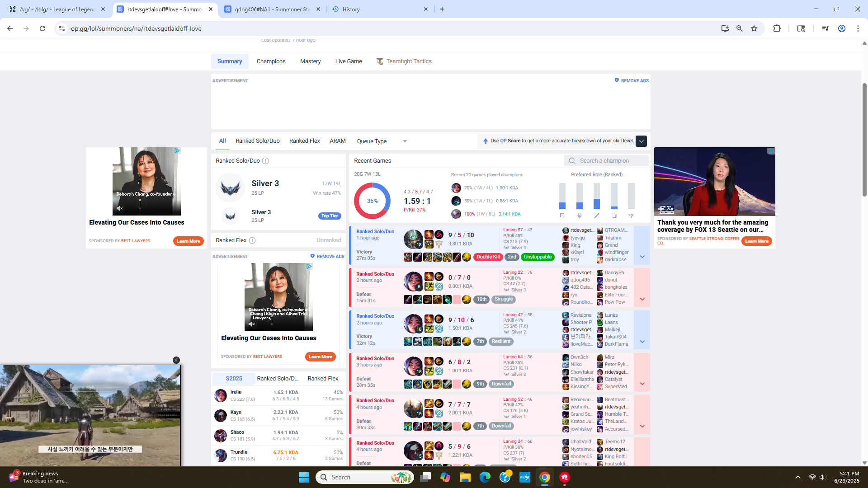Click the Double Kill badge
This screenshot has width=868, height=488.
pyautogui.click(x=488, y=257)
